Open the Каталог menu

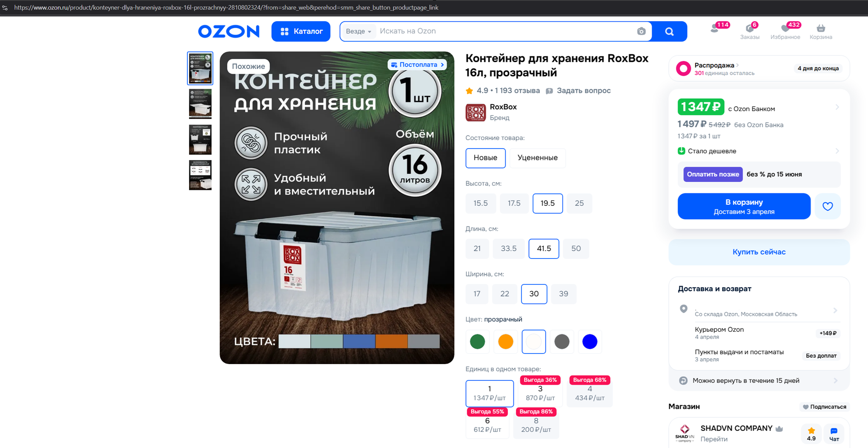point(301,31)
